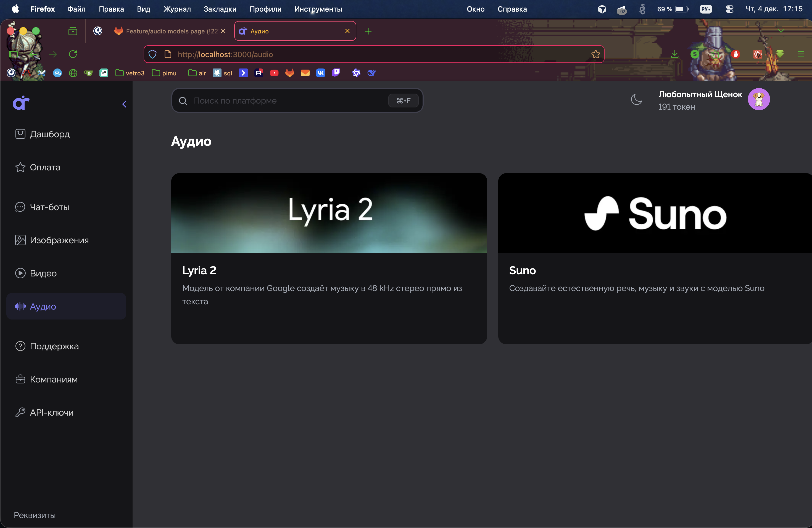Click the Suno card title
Image resolution: width=812 pixels, height=528 pixels.
point(522,270)
